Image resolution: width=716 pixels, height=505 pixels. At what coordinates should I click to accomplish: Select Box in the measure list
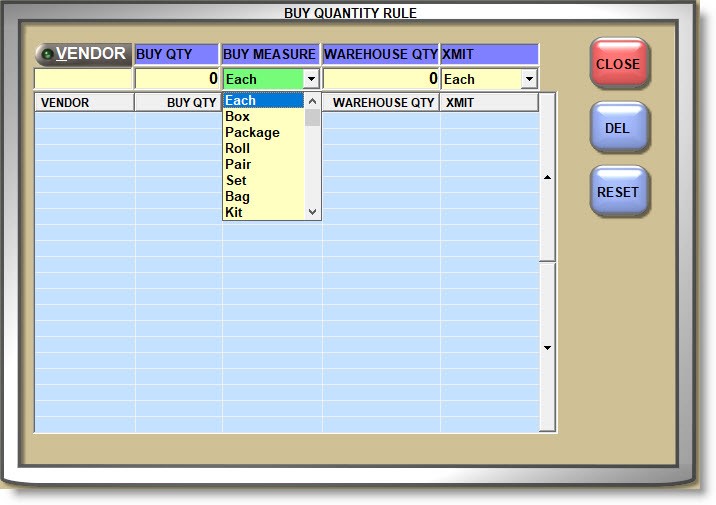[x=263, y=117]
